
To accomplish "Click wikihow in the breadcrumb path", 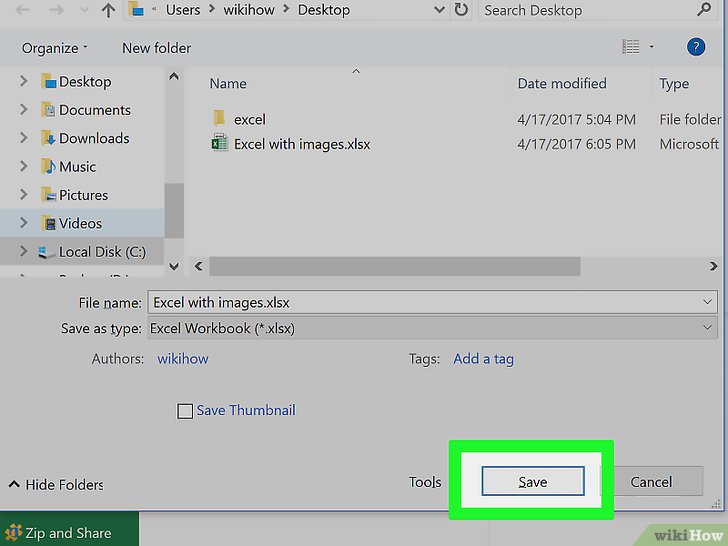I will coord(249,10).
